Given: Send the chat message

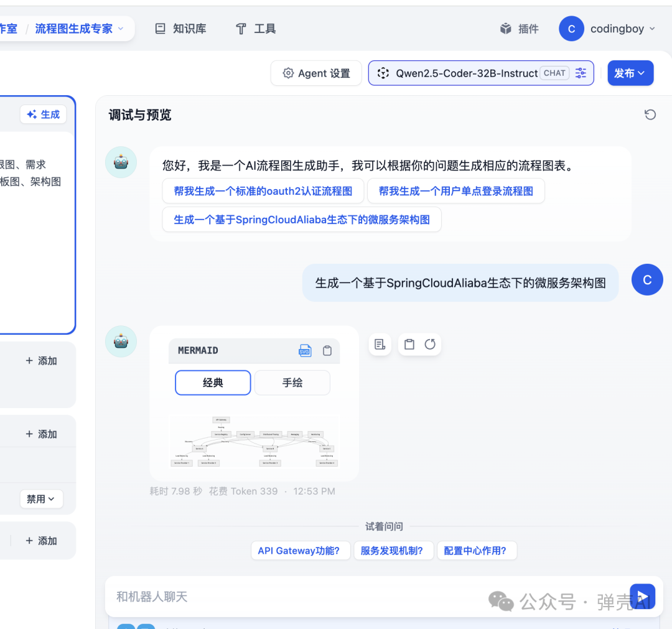Looking at the screenshot, I should coord(642,597).
